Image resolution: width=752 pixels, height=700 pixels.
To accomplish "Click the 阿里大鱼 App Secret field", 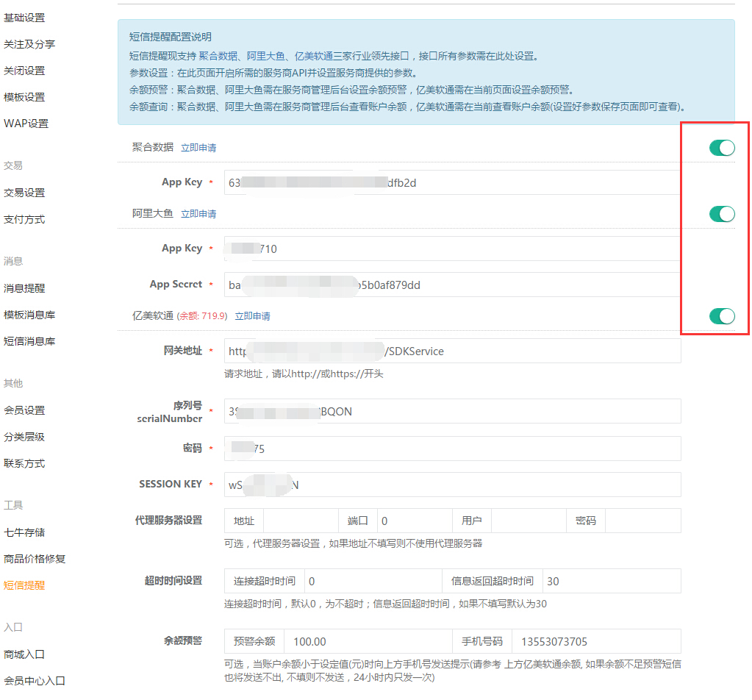I will 452,285.
